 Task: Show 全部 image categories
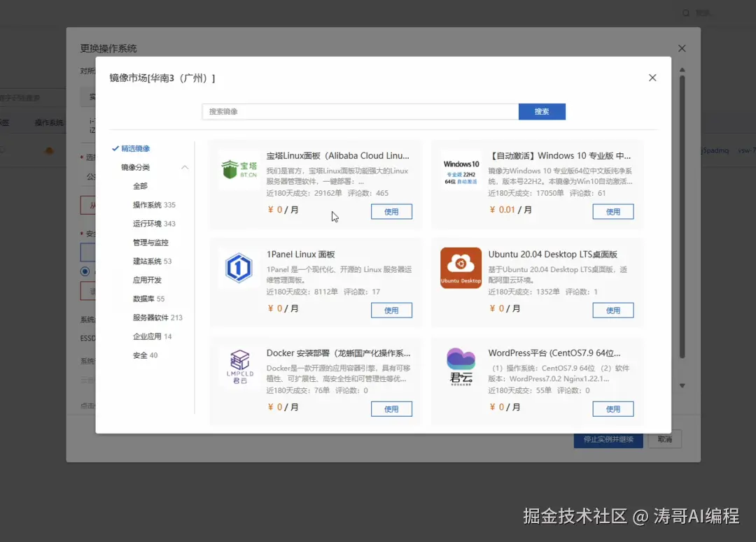pos(140,186)
